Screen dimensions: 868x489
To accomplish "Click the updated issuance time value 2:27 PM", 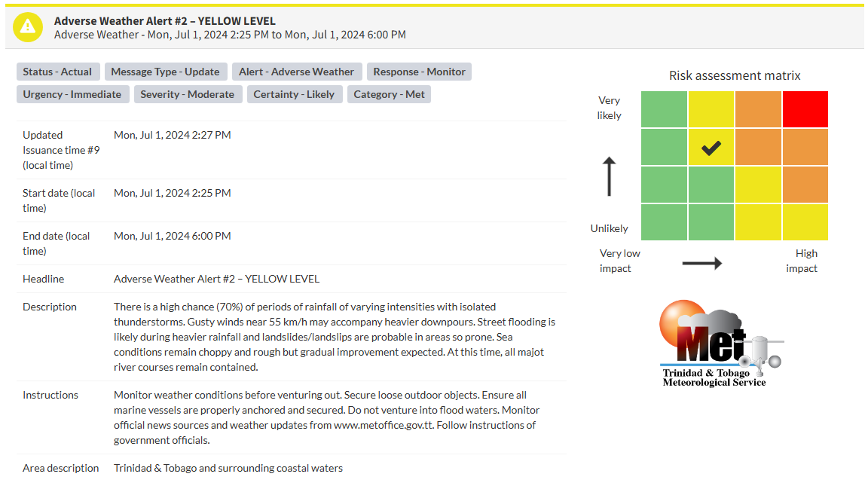I will point(172,135).
